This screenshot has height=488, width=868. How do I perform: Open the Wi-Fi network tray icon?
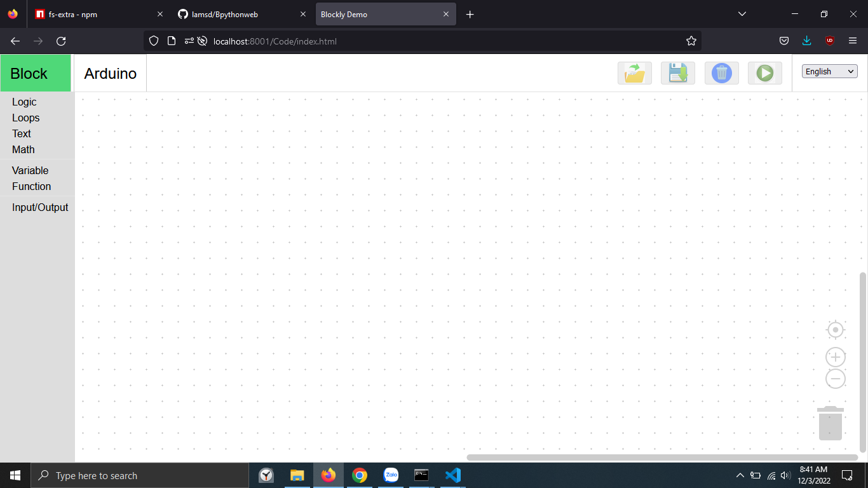771,475
